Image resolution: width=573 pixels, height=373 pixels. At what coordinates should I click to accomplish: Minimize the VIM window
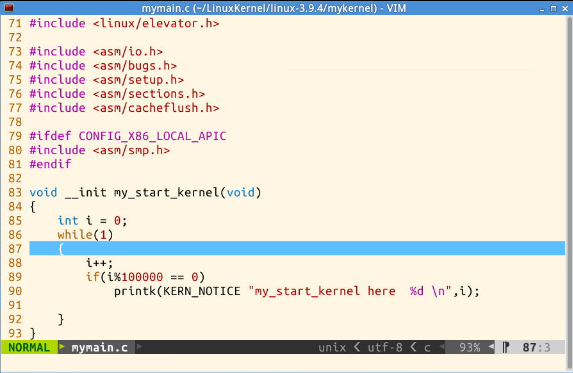(x=542, y=8)
